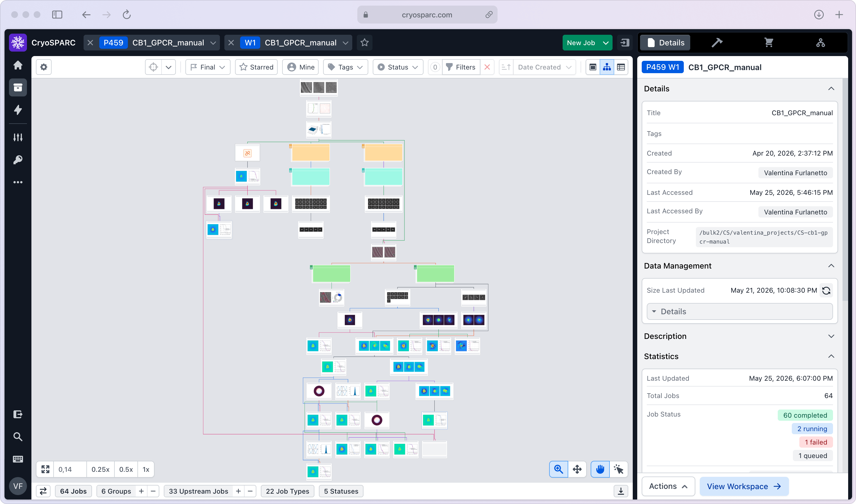Switch to tree view layout
Image resolution: width=856 pixels, height=504 pixels.
point(607,67)
